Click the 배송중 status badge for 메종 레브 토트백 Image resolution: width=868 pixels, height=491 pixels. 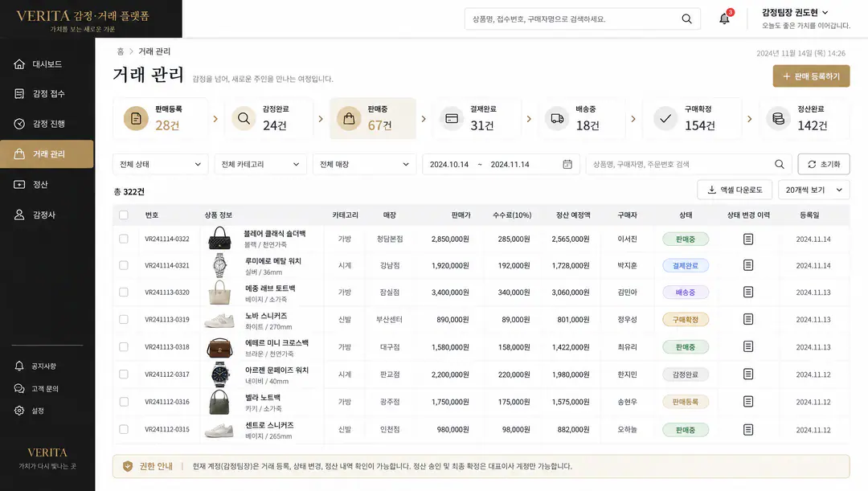[x=686, y=293]
